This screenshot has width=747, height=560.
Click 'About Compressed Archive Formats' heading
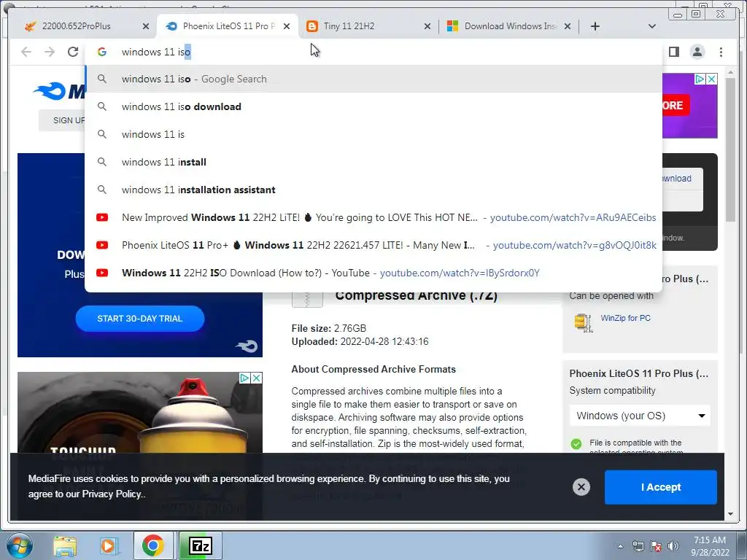(x=373, y=369)
